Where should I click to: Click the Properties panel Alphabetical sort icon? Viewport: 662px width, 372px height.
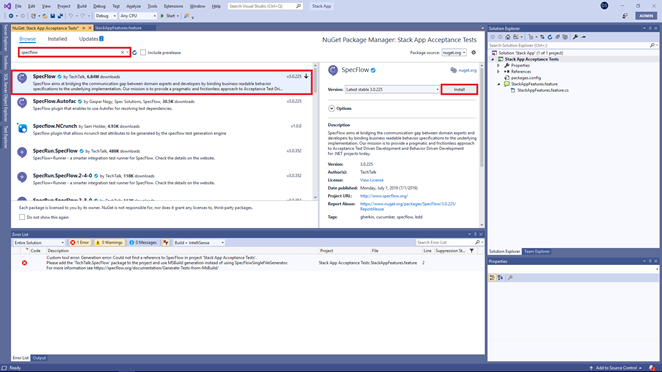point(500,278)
